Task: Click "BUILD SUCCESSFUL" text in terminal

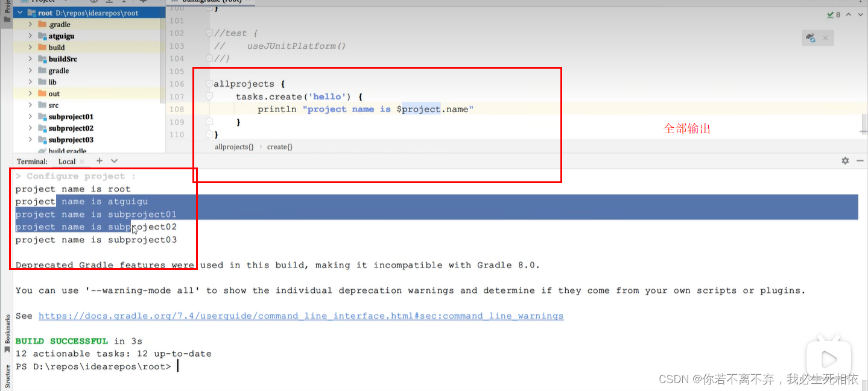Action: [62, 341]
